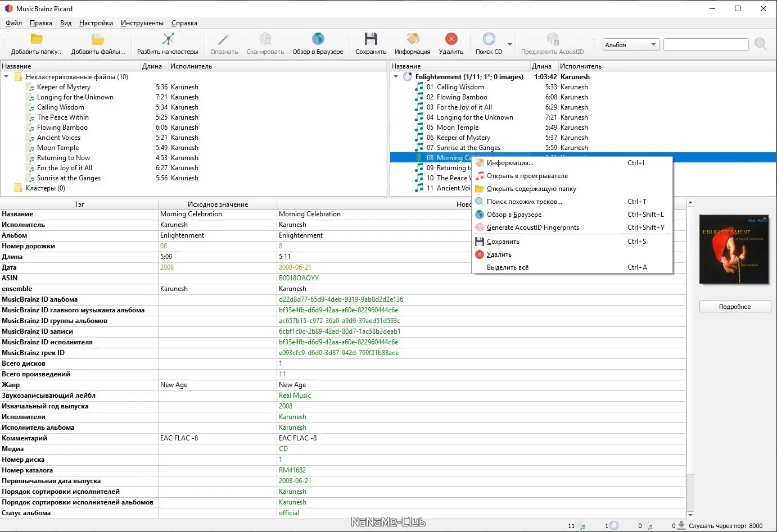Choose Информация... in the context menu
Viewport: 777px width, 532px height.
pos(572,163)
